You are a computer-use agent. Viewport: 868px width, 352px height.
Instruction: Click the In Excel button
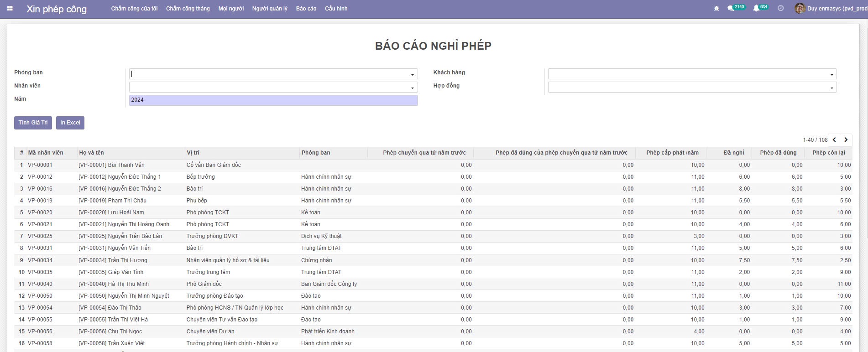70,123
